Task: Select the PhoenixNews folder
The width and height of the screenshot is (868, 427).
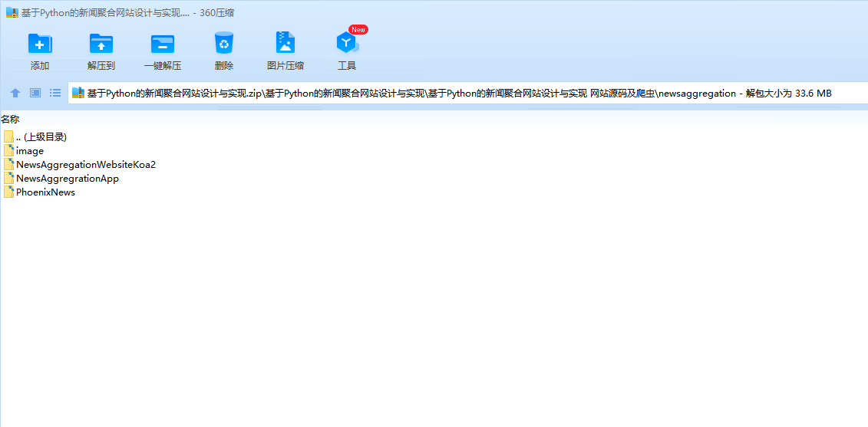Action: click(x=38, y=192)
